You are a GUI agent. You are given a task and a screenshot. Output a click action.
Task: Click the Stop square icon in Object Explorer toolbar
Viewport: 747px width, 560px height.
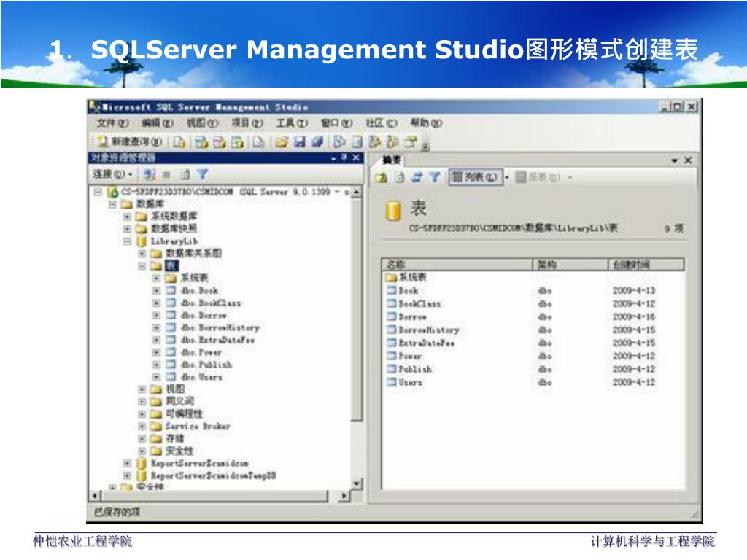[x=167, y=175]
